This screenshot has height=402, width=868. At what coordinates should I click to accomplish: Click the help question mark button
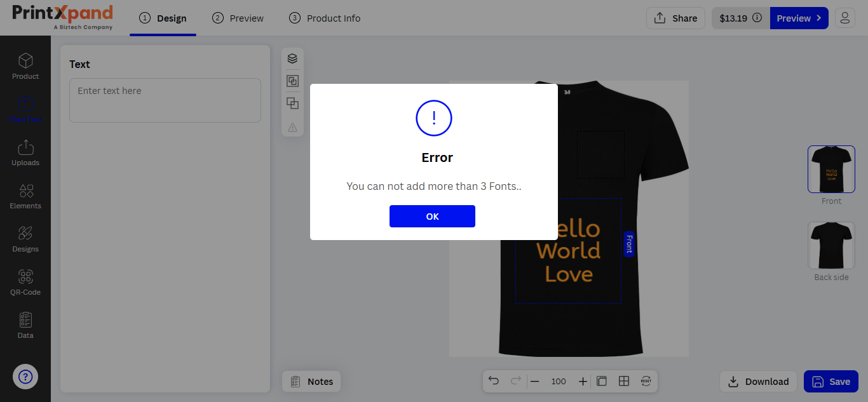[x=25, y=377]
